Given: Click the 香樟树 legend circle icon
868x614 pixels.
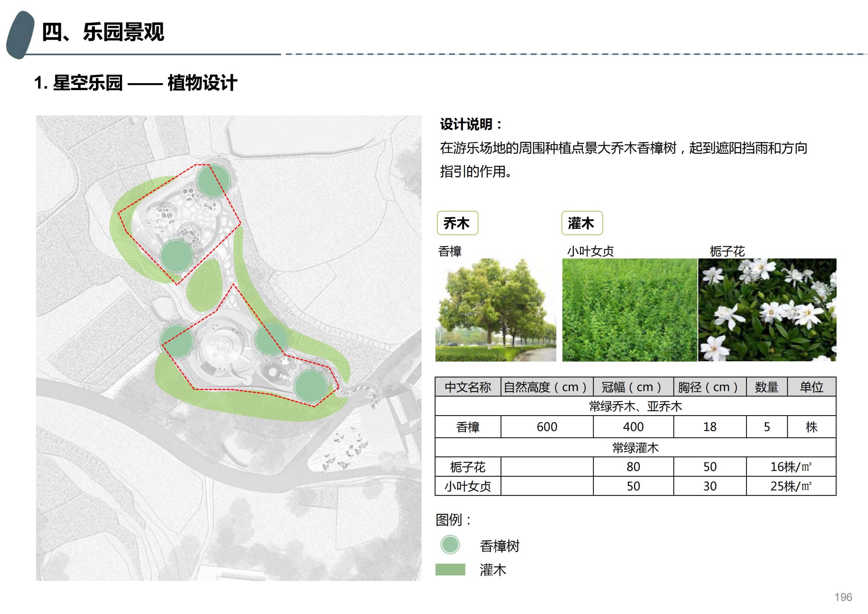Looking at the screenshot, I should pos(450,545).
